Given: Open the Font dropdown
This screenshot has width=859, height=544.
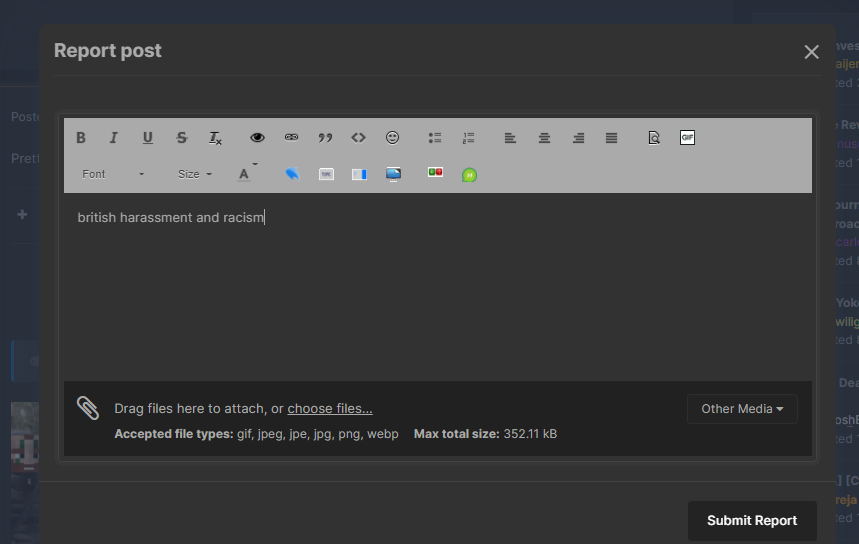Looking at the screenshot, I should [113, 174].
